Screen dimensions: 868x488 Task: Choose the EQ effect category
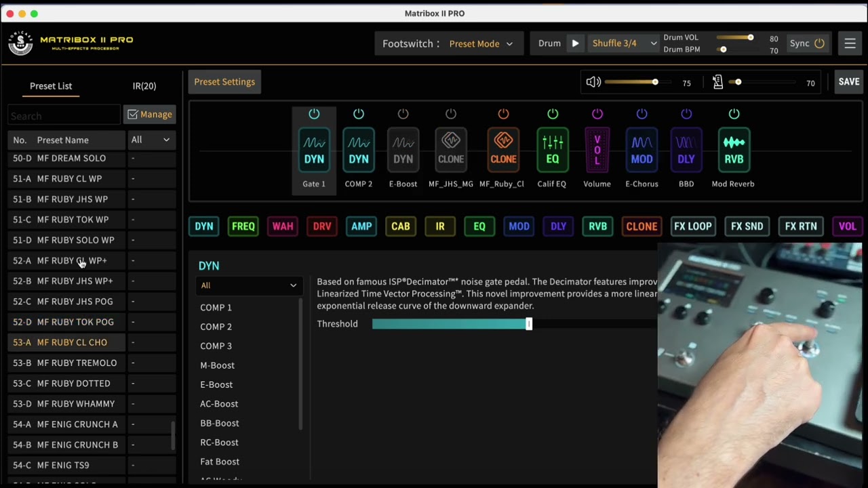point(479,226)
